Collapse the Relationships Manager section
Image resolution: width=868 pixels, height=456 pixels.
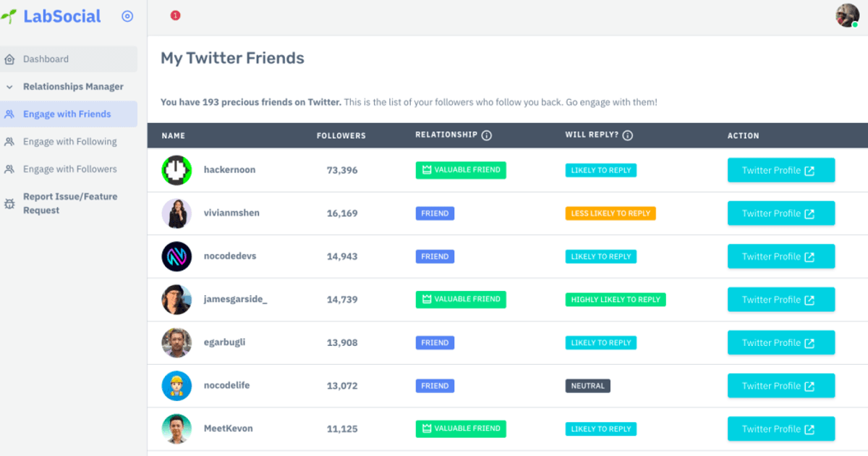[x=9, y=86]
